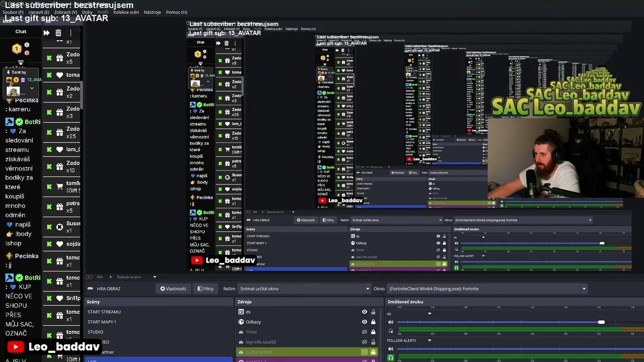Select START STREAMU scene

click(158, 312)
